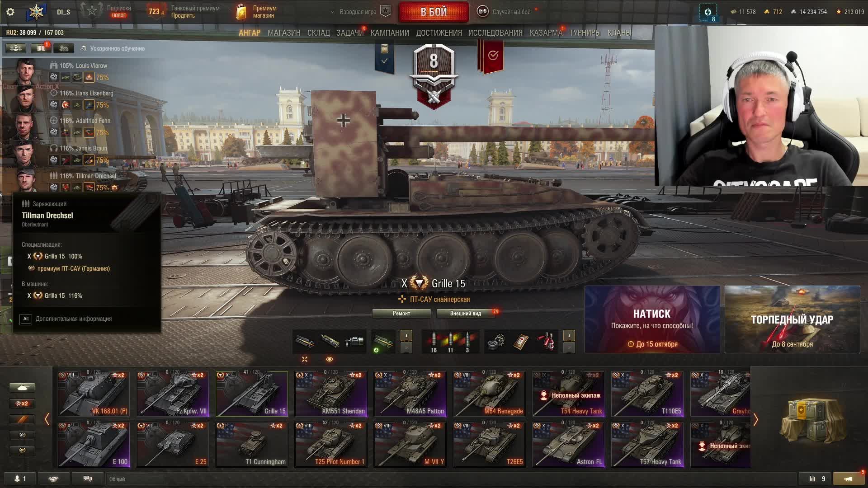Click the В БОЙ battle button

pos(434,12)
